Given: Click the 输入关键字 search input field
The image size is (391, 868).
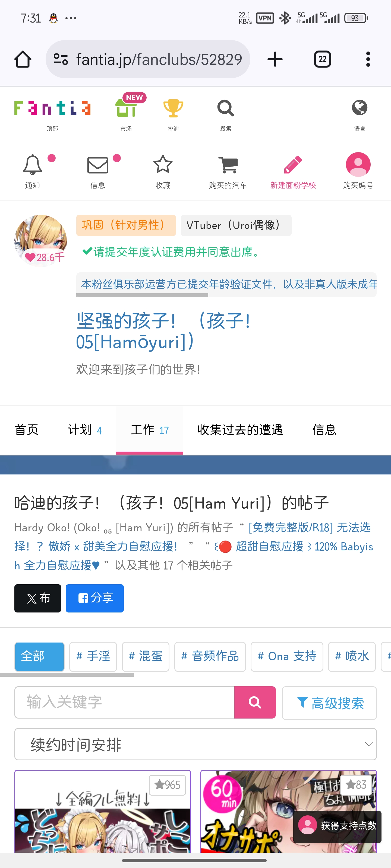Looking at the screenshot, I should click(124, 702).
